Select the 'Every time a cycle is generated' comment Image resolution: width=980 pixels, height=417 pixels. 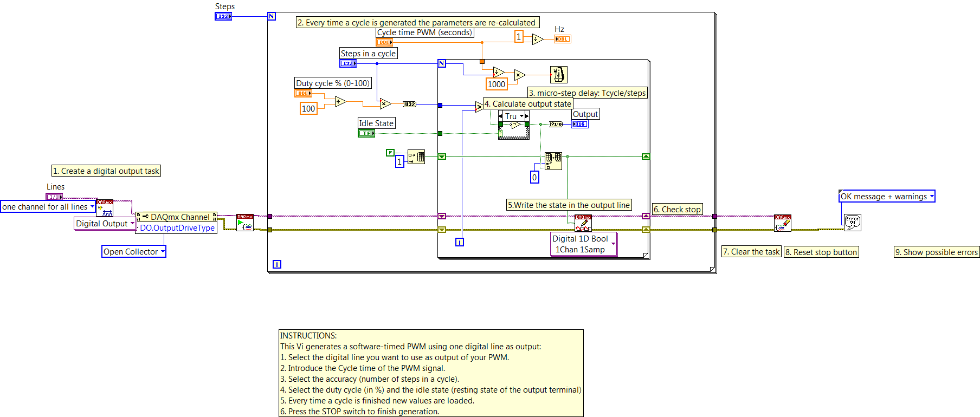pos(418,23)
